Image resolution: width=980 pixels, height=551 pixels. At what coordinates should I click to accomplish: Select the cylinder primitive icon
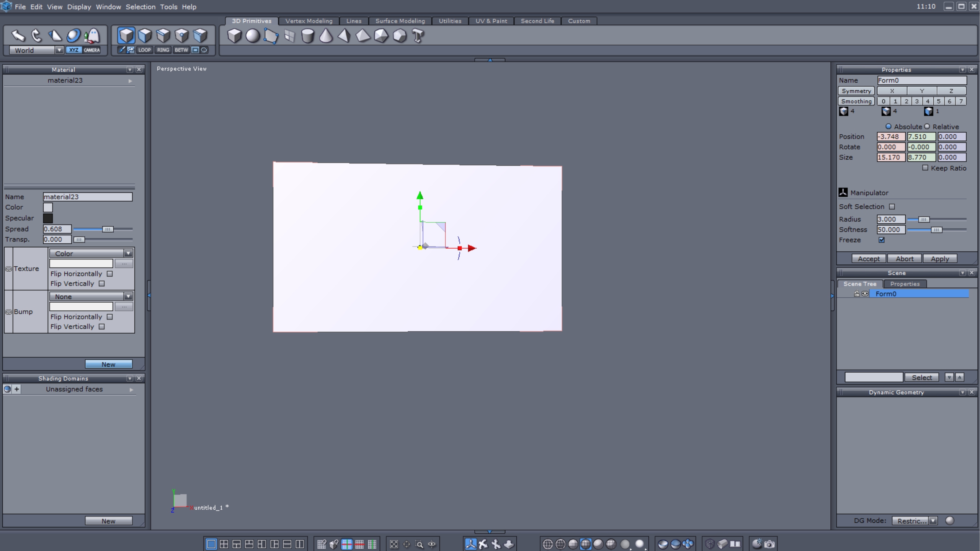[307, 36]
